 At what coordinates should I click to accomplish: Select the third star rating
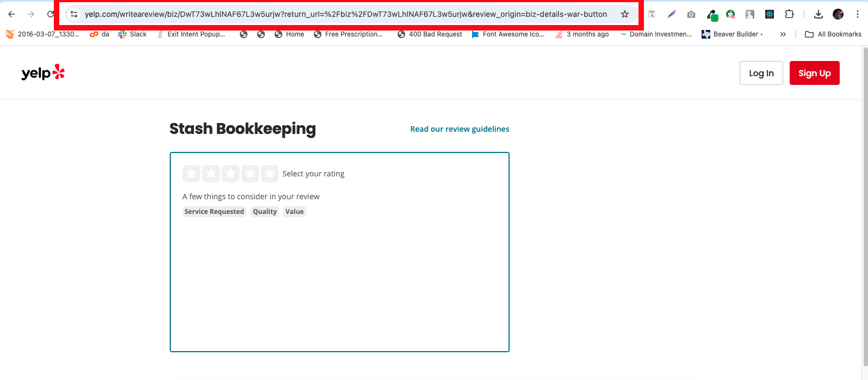pos(231,174)
